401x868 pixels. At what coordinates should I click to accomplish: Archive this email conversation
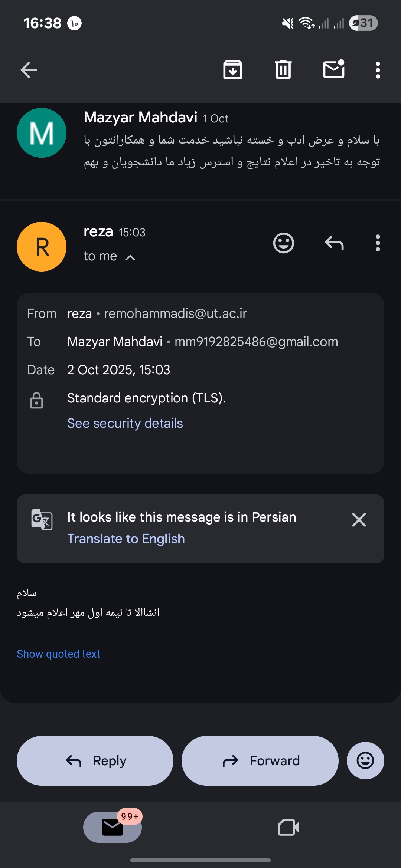[233, 70]
